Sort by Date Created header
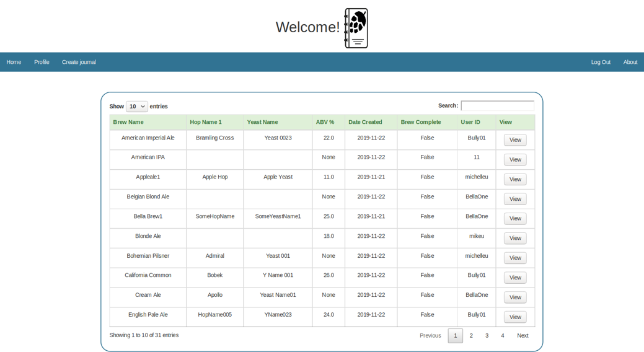 click(x=365, y=122)
